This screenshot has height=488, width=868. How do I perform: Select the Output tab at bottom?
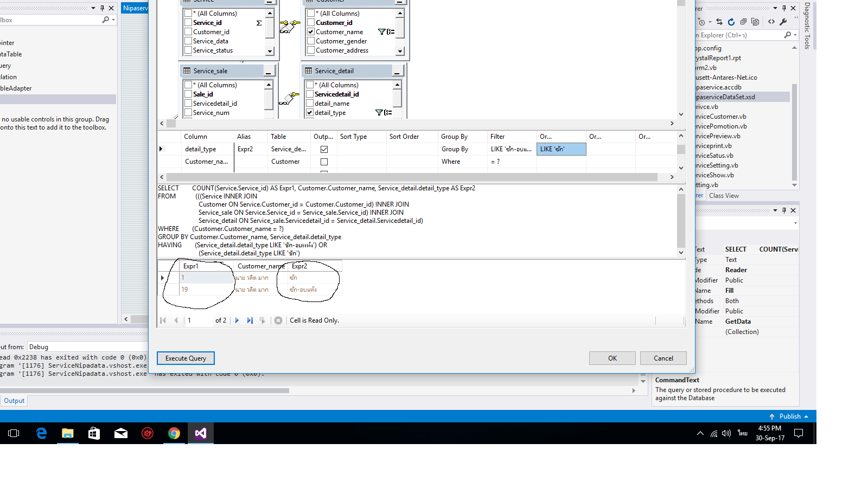tap(14, 401)
